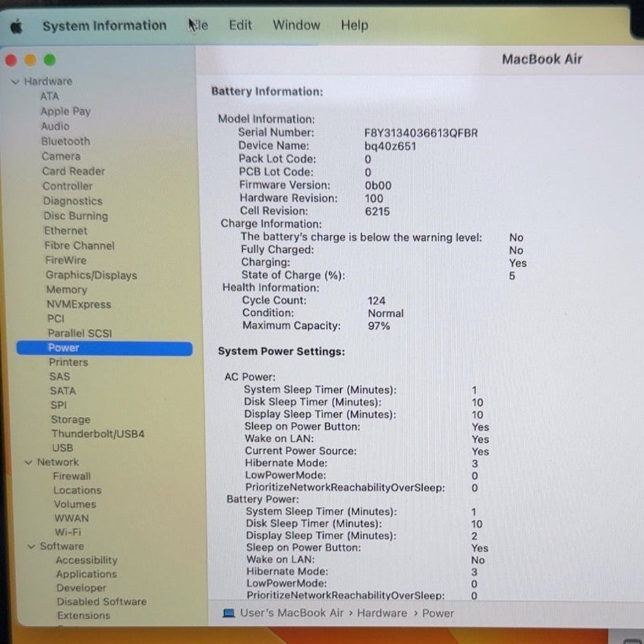Open the Apple menu icon
Viewport: 644px width, 644px height.
coord(16,27)
